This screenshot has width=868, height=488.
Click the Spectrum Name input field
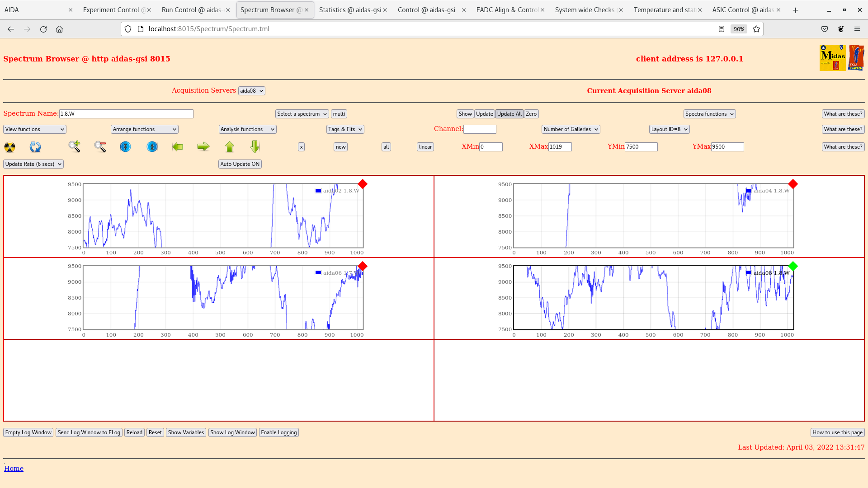point(126,114)
